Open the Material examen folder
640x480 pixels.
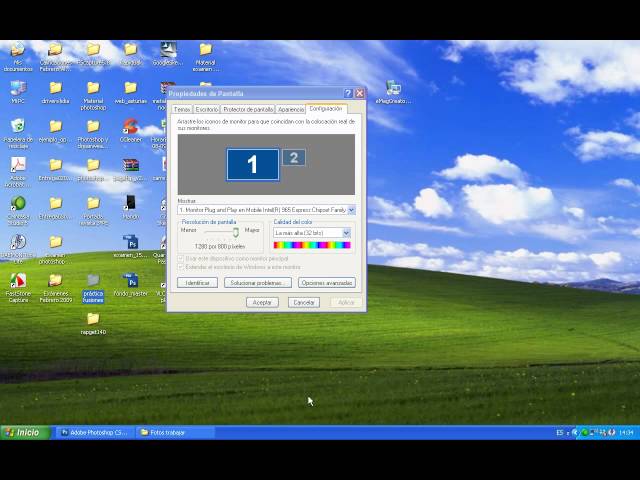[x=206, y=56]
